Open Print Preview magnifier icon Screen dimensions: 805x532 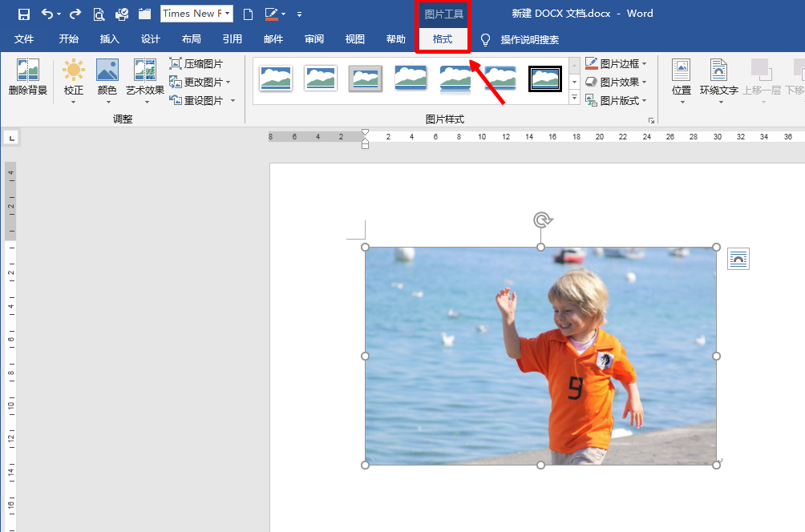[x=99, y=14]
